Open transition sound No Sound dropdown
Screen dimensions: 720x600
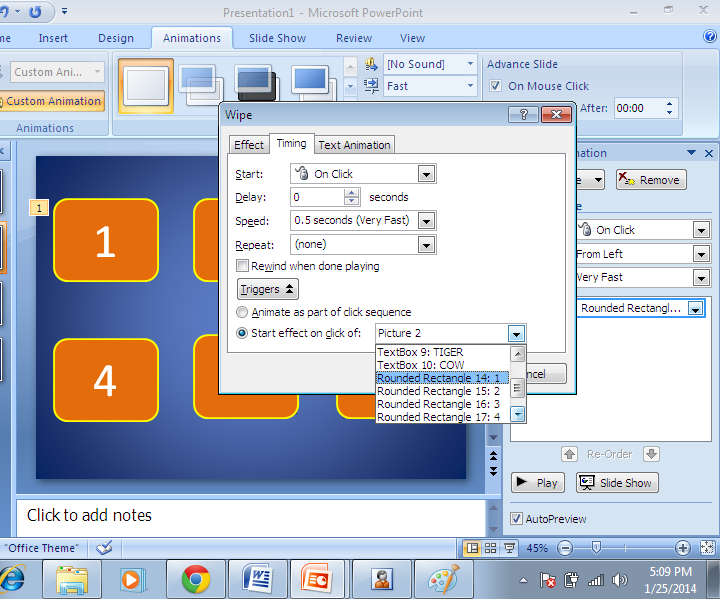tap(470, 63)
